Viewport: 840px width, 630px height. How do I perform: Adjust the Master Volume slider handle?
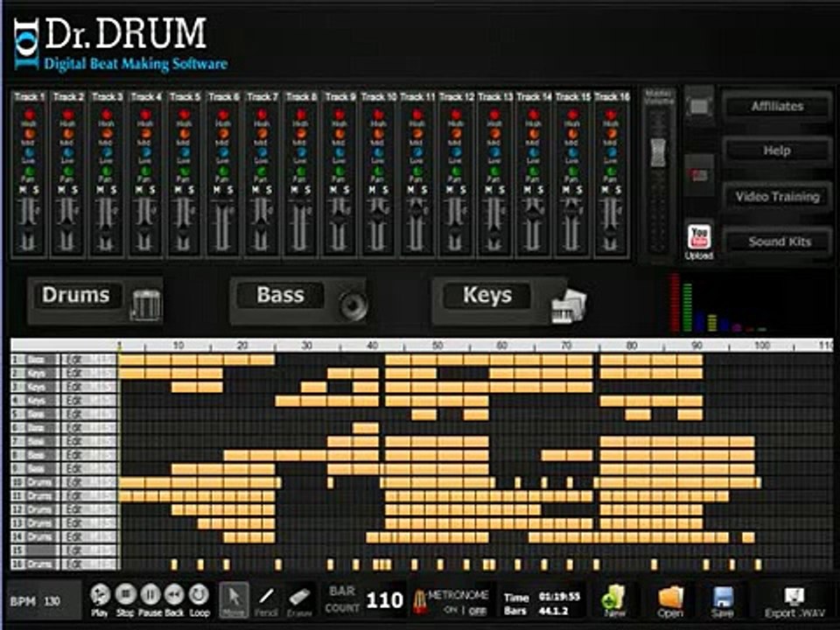658,152
